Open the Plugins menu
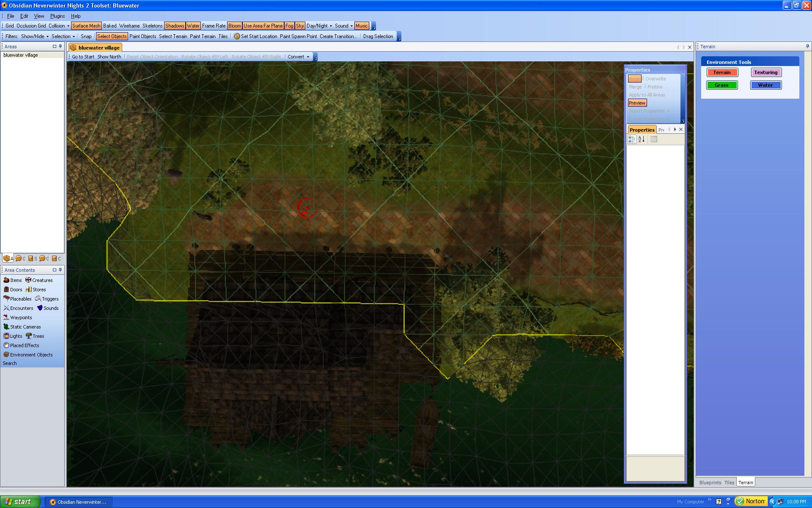Viewport: 812px width, 508px height. (x=58, y=16)
